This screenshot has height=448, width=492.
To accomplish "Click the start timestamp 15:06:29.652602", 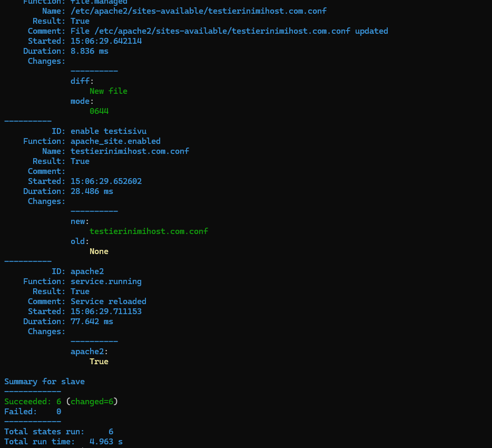I will point(106,181).
